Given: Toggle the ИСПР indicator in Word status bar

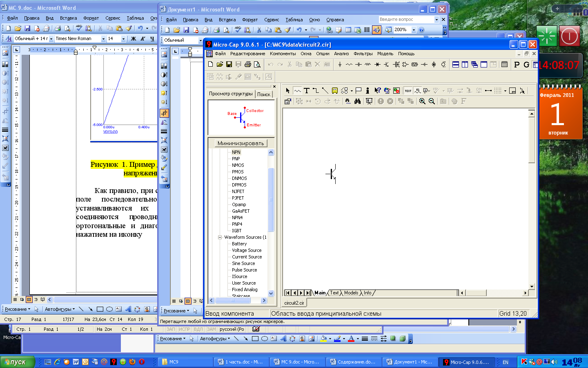Looking at the screenshot, I should click(185, 329).
